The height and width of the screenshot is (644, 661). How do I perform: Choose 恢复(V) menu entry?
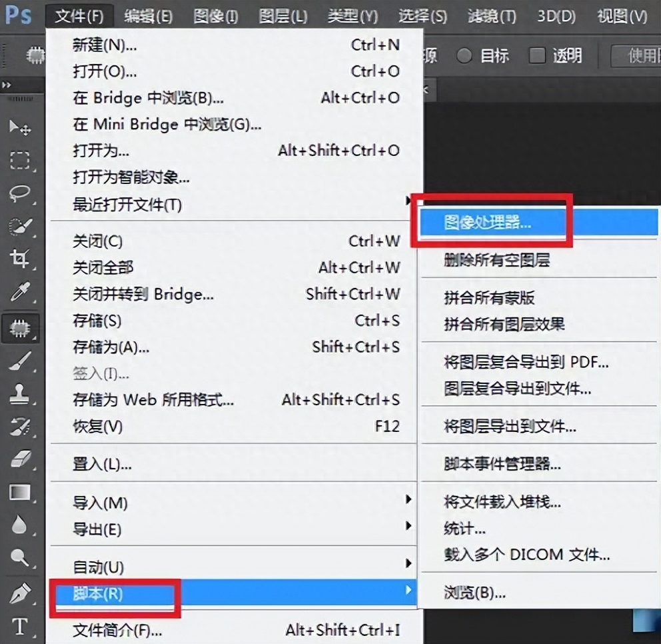[234, 427]
